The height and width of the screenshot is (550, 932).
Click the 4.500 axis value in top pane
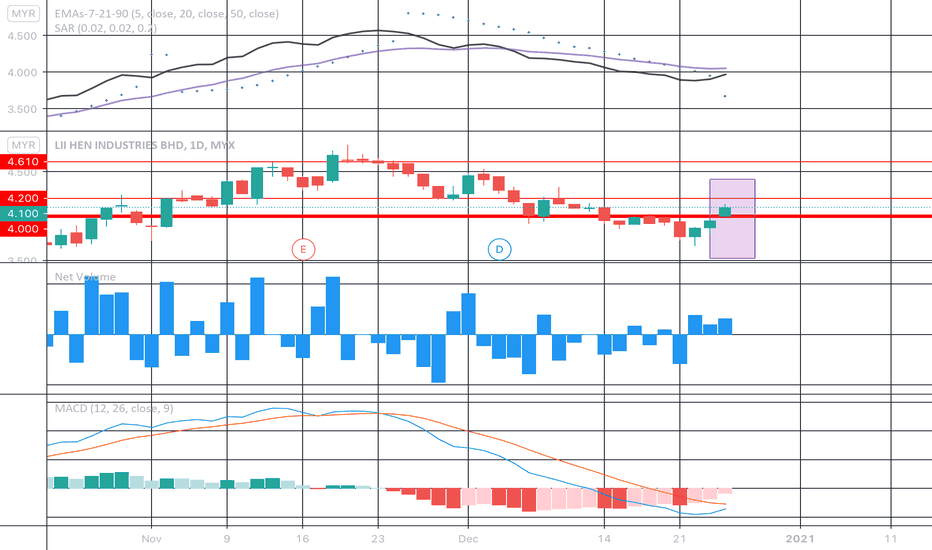pos(22,36)
